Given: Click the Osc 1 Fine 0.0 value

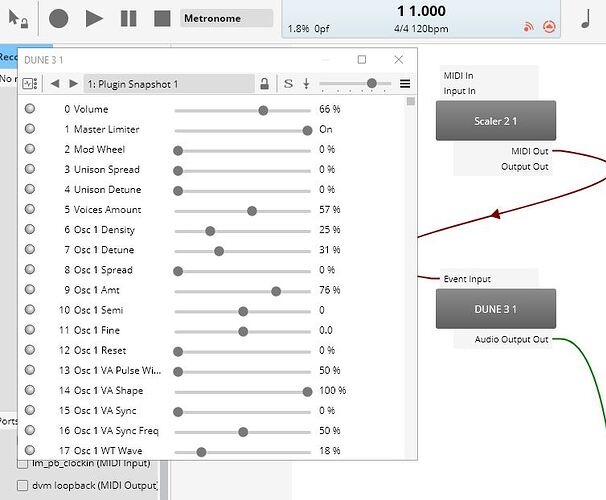Looking at the screenshot, I should pyautogui.click(x=326, y=330).
